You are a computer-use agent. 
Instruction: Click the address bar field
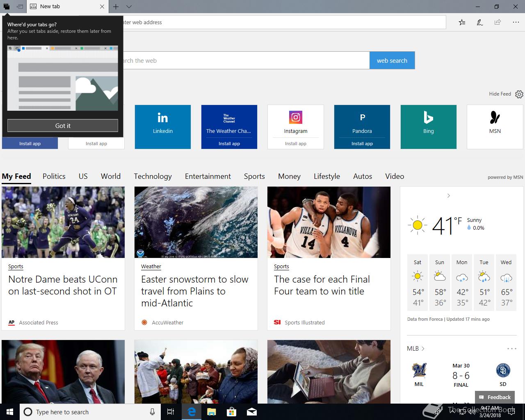(284, 22)
